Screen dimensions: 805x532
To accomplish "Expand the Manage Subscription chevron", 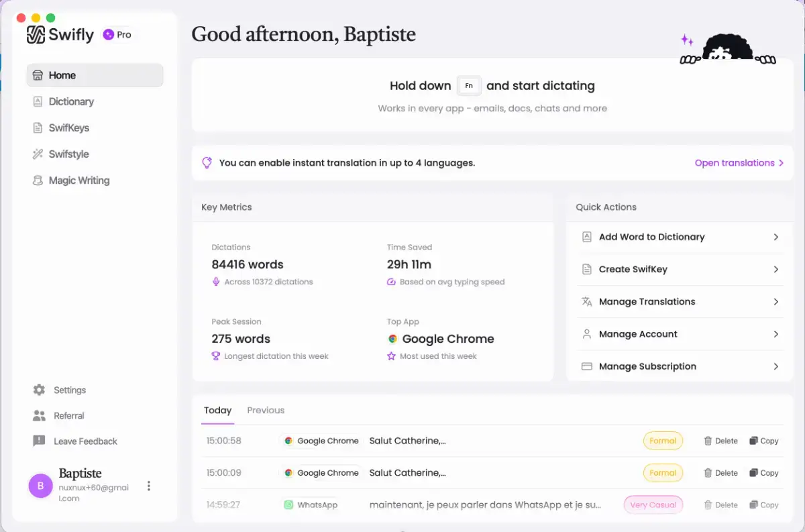I will point(775,366).
